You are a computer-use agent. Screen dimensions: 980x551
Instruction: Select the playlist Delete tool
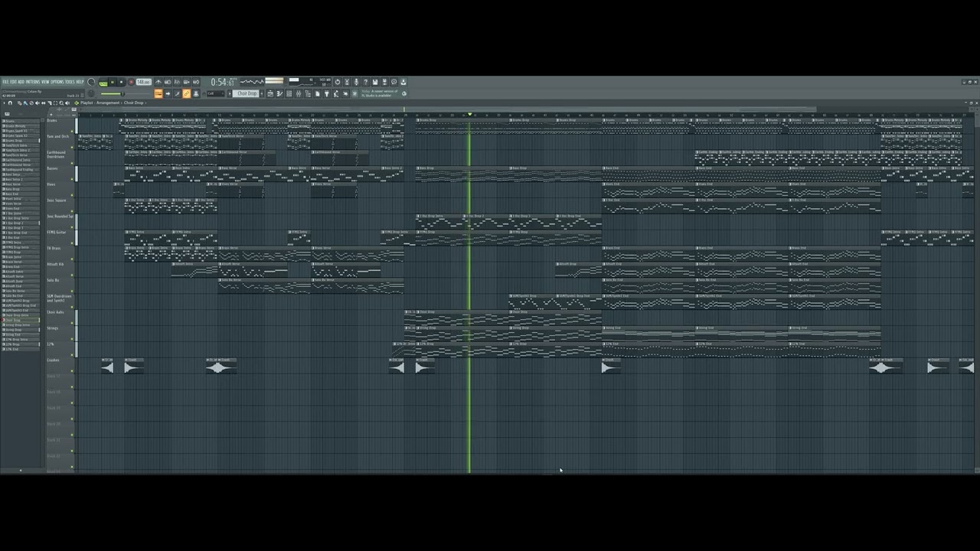[31, 103]
